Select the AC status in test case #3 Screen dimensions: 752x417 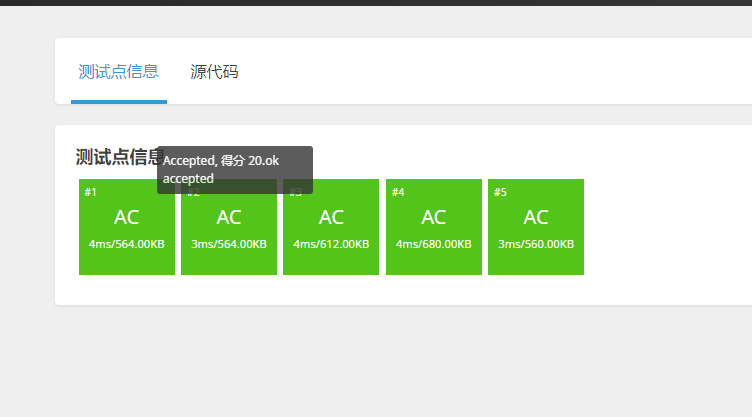331,217
